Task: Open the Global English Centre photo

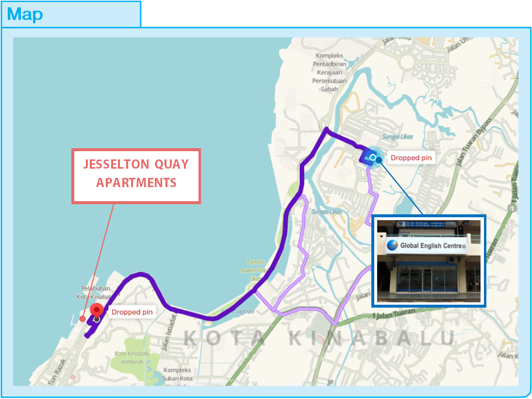Action: click(x=429, y=261)
